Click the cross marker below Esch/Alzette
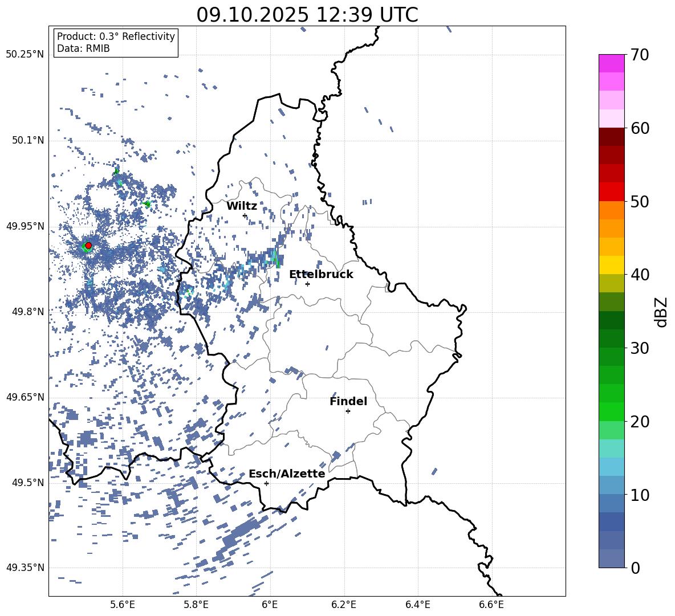Screen dimensions: 675x616 click(x=266, y=483)
